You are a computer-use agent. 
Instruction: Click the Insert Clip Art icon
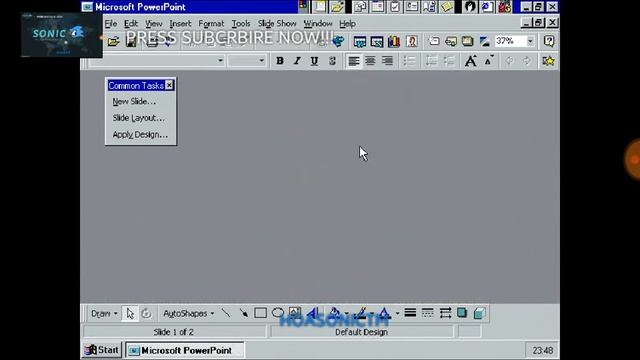click(411, 41)
